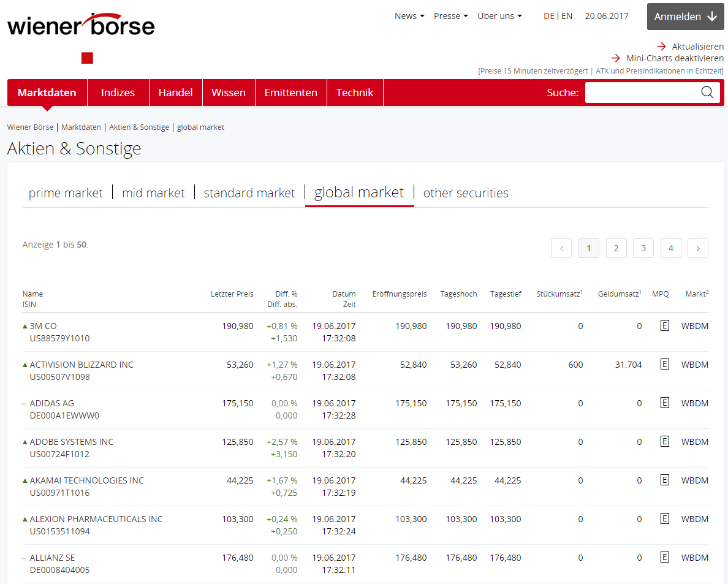Open MPQ icon for Allianz SE
This screenshot has width=728, height=584.
tap(664, 557)
